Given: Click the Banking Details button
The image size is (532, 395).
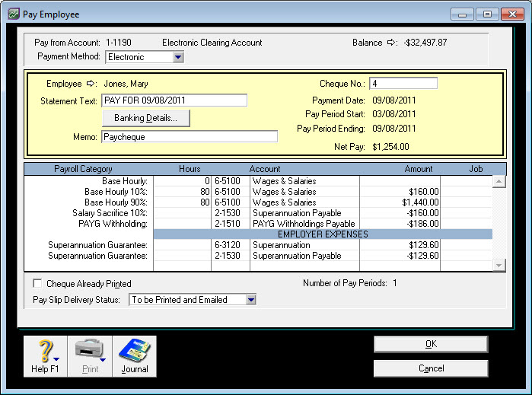Looking at the screenshot, I should click(145, 118).
